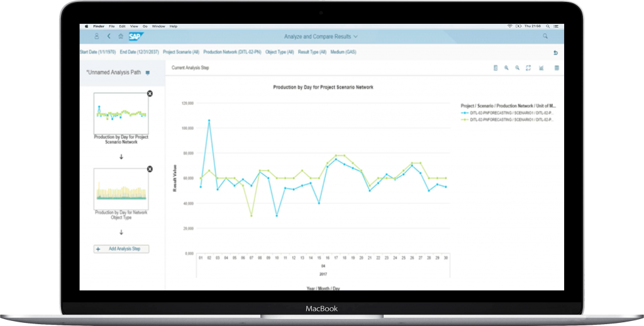The image size is (644, 326).
Task: Click the list view icon in chart toolbar
Action: pyautogui.click(x=495, y=68)
